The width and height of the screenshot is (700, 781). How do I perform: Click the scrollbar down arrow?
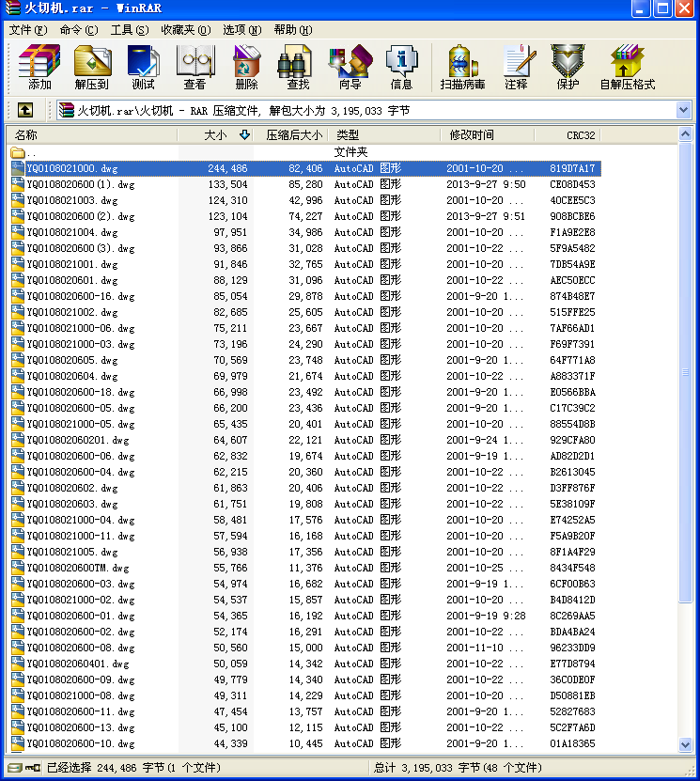click(x=686, y=744)
